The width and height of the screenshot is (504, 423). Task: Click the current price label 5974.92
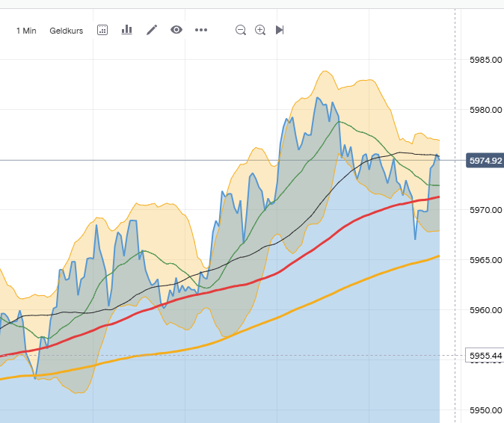coord(485,161)
